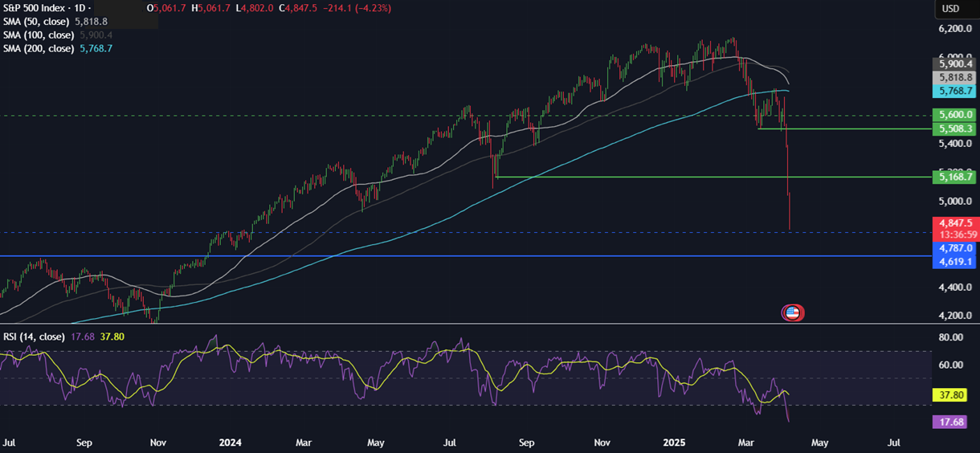Image resolution: width=980 pixels, height=453 pixels.
Task: Click the green 5,508.3 horizontal line
Action: click(843, 129)
